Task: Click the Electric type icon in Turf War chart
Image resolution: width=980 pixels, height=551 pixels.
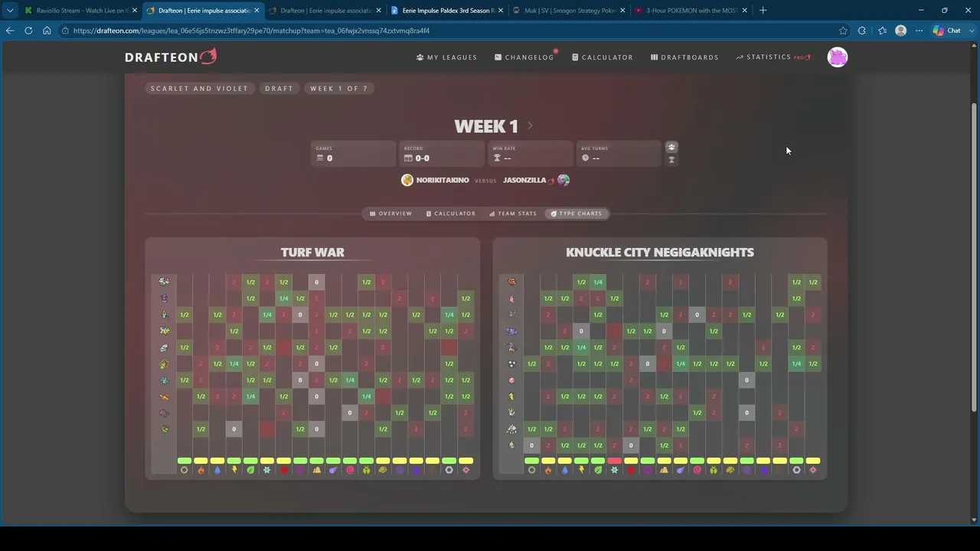Action: tap(234, 470)
